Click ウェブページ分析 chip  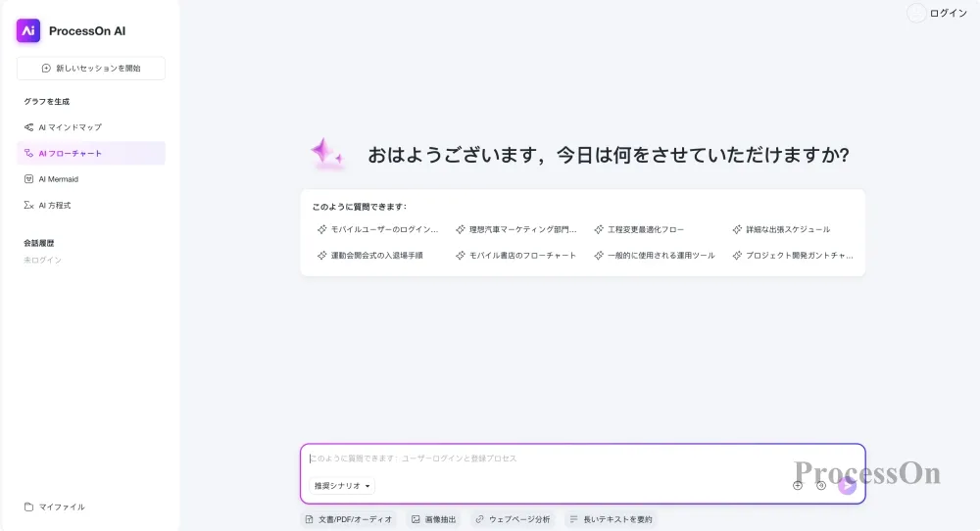[x=513, y=520]
